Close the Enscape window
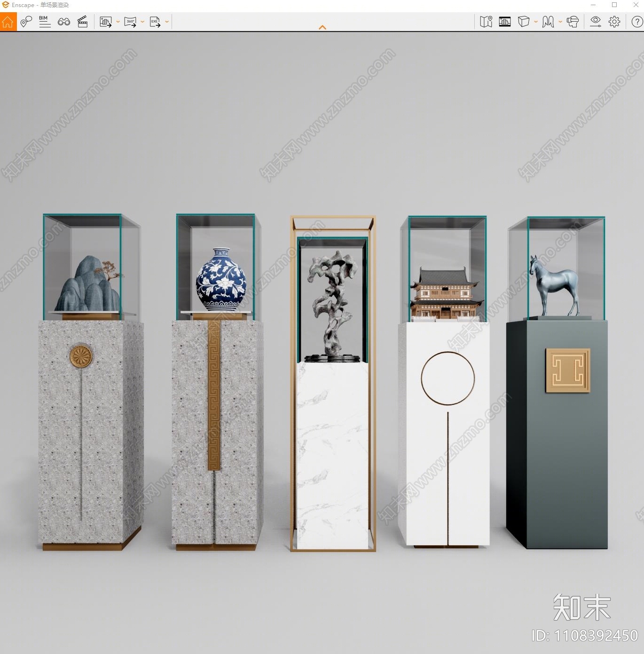Screen dimensions: 644x654 point(635,5)
